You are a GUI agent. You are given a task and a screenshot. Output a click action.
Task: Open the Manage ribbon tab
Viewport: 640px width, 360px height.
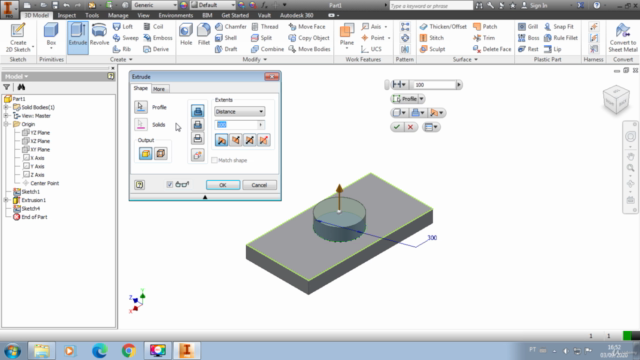(118, 16)
